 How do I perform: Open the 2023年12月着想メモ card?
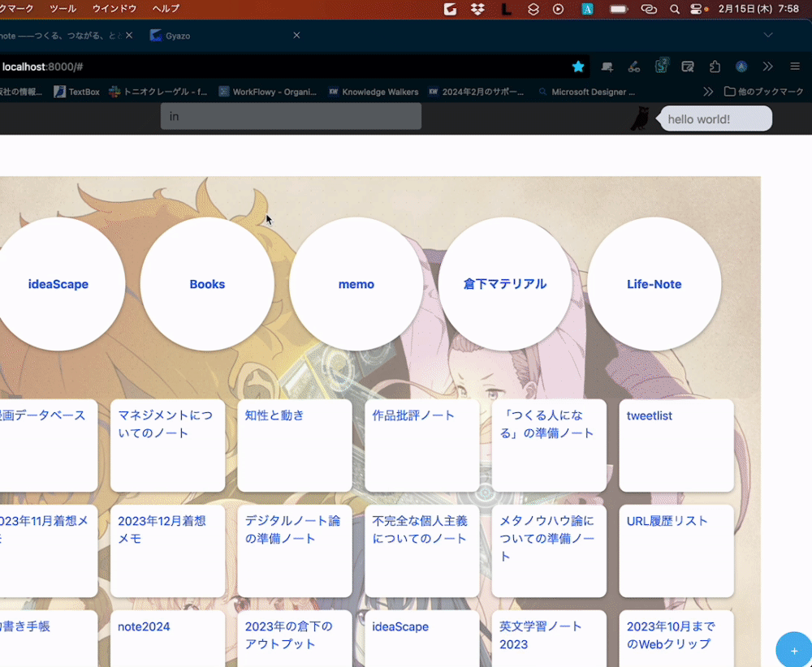(167, 551)
